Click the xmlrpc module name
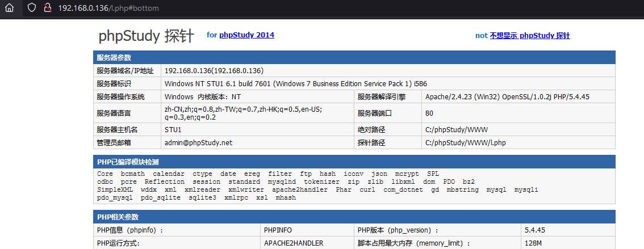Image resolution: width=644 pixels, height=249 pixels. [236, 198]
